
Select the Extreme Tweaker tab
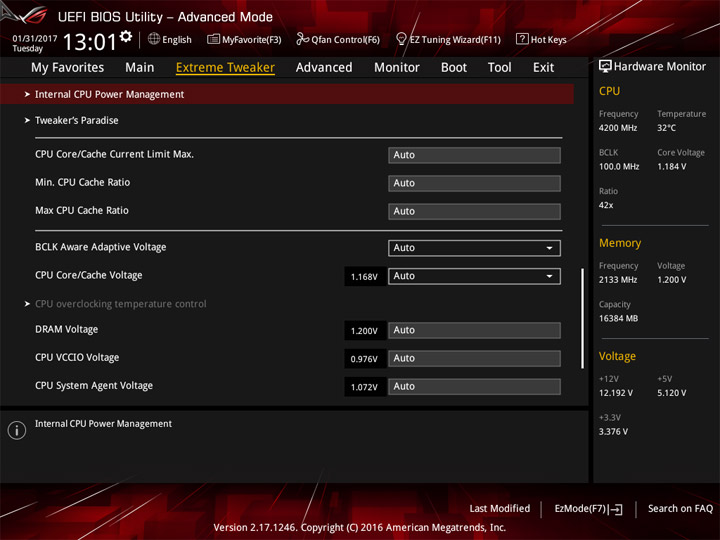225,68
